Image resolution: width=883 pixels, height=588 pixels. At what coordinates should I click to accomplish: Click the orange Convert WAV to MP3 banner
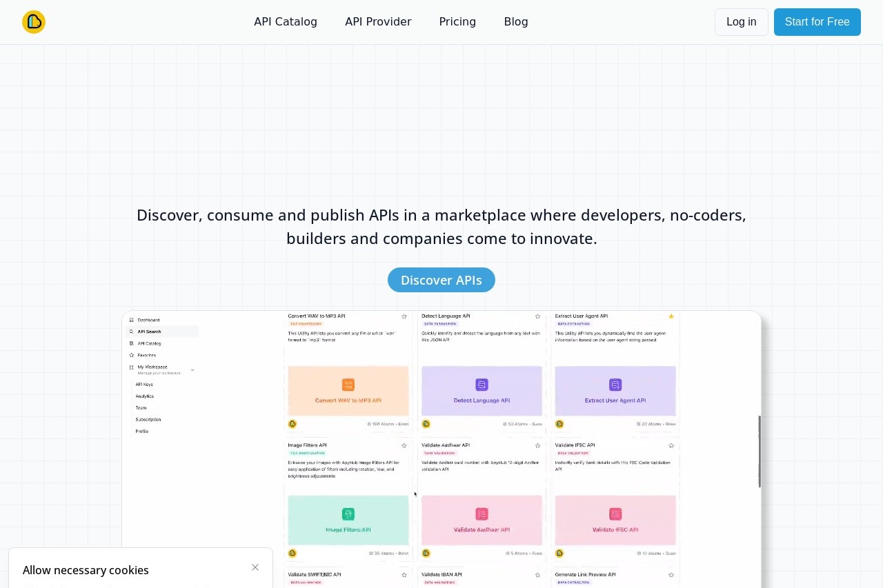coord(348,391)
